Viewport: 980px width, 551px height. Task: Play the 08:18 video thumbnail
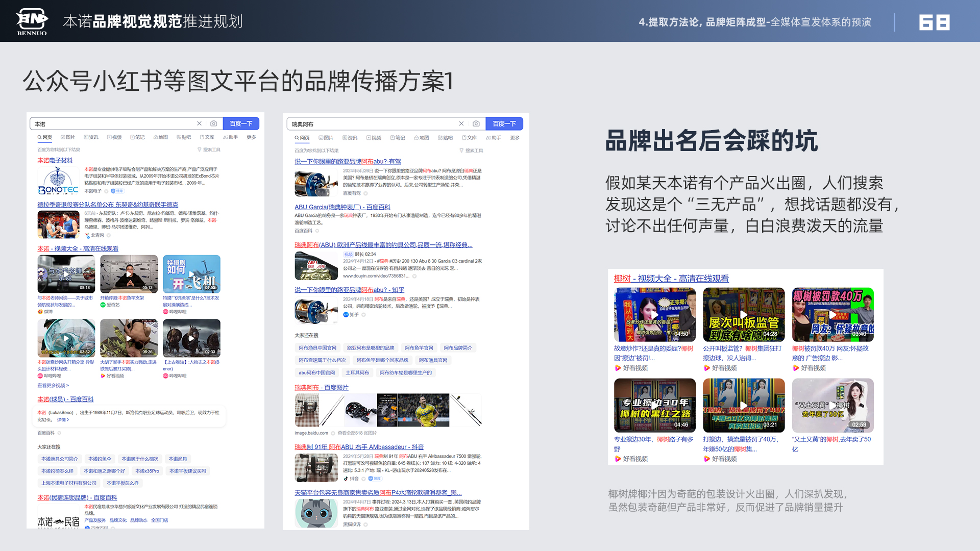[66, 274]
